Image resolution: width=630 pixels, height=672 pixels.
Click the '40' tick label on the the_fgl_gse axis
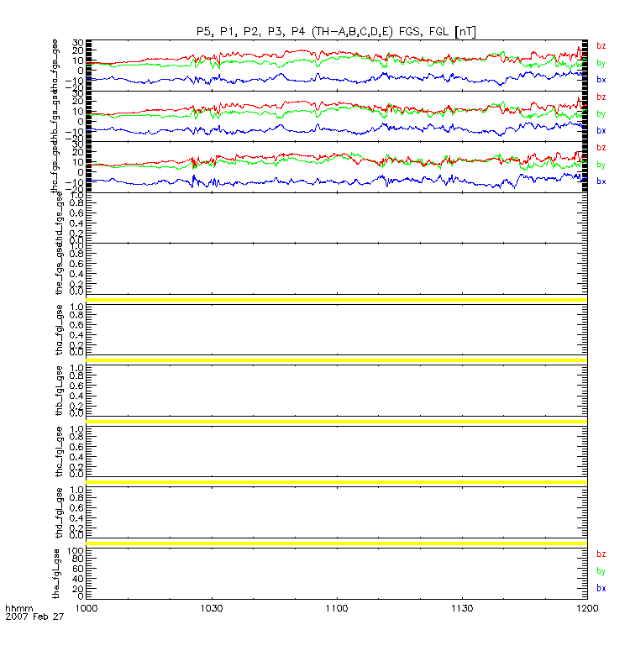[x=78, y=579]
